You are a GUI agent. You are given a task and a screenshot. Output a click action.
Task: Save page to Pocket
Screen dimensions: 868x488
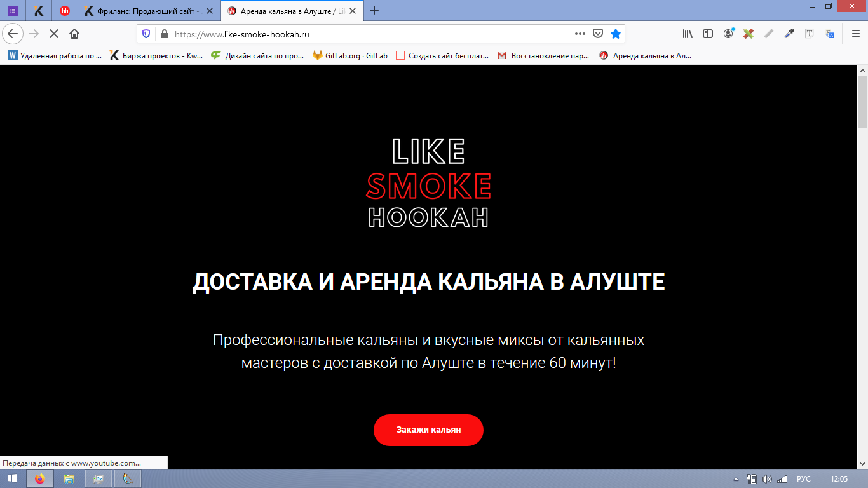598,34
